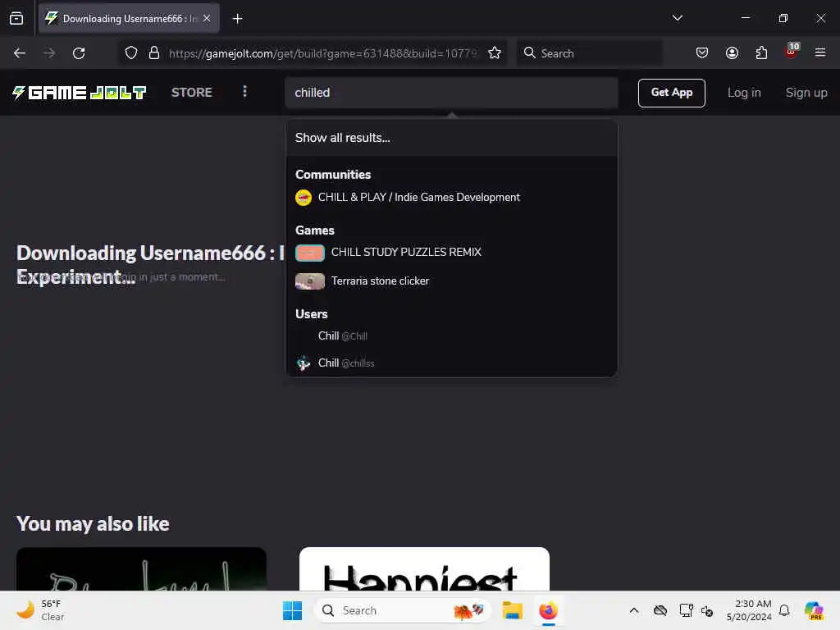Click the Game Jolt search field containing chilled
The height and width of the screenshot is (630, 840).
tap(452, 93)
